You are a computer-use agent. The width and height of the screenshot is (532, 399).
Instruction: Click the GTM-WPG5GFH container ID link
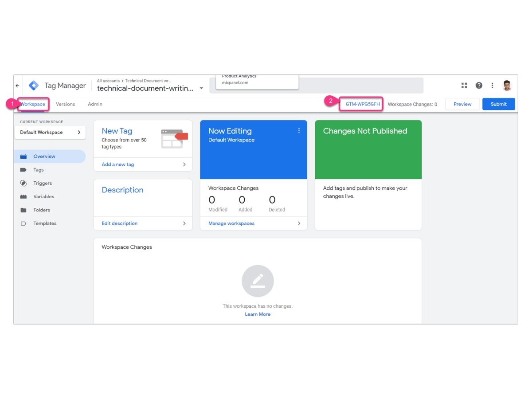click(363, 104)
